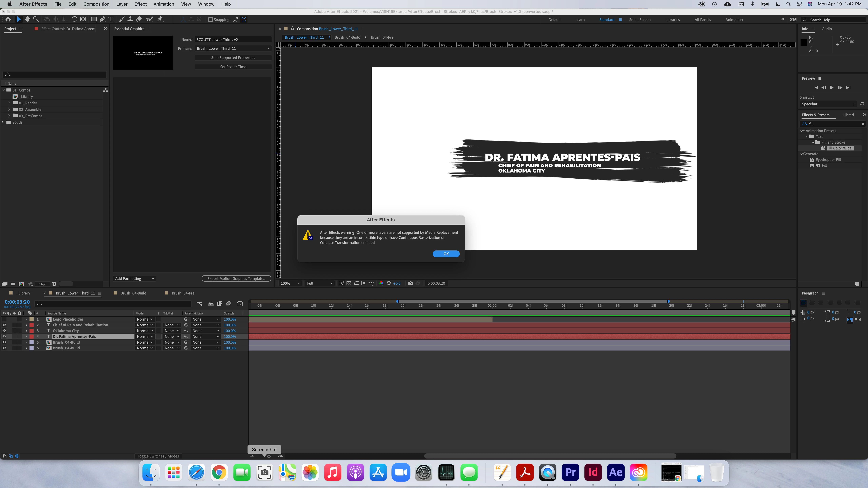Open the Composition menu
Image resolution: width=868 pixels, height=488 pixels.
[96, 4]
